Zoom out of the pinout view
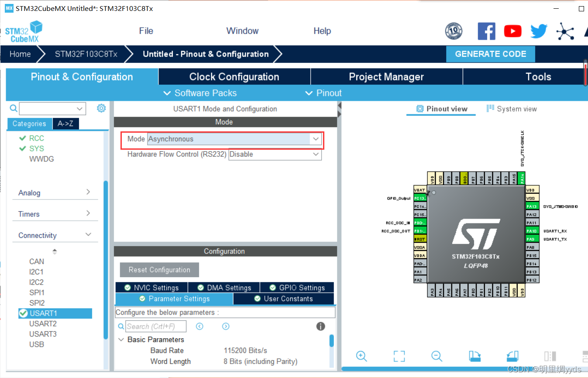The width and height of the screenshot is (588, 378). click(x=437, y=356)
